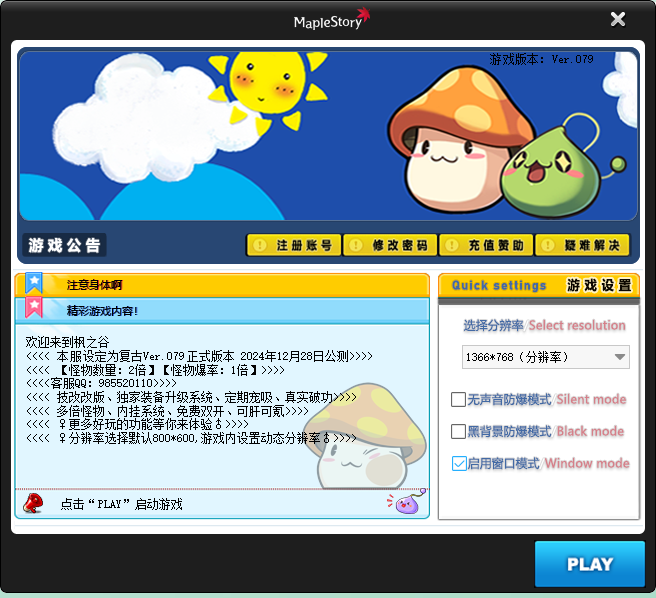Click the warning icon on 疑难解决 button

pyautogui.click(x=548, y=245)
